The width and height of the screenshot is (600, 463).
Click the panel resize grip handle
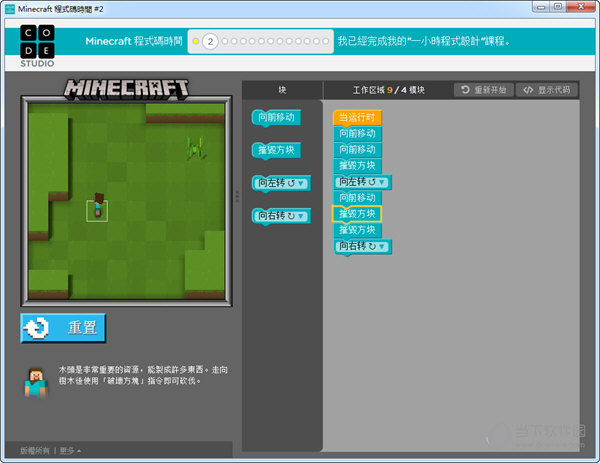tap(237, 196)
